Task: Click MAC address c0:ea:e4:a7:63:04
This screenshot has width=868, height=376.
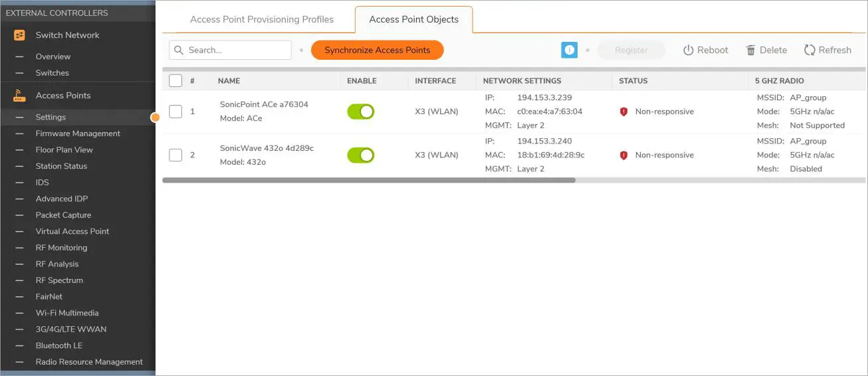Action: coord(550,112)
